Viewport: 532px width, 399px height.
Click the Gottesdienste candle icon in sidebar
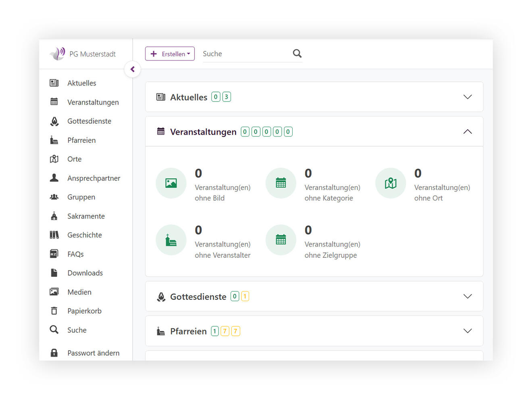click(54, 121)
